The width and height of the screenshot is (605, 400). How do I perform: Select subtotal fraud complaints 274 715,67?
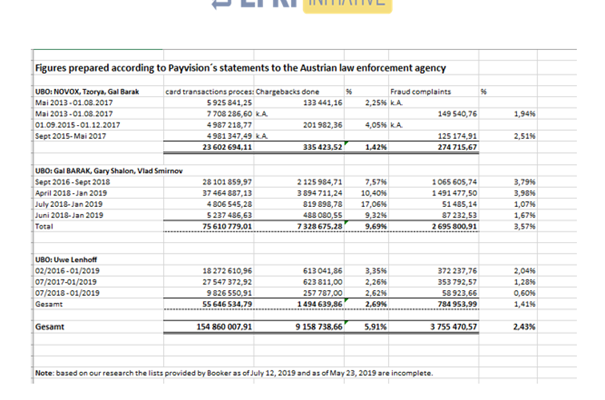click(457, 147)
